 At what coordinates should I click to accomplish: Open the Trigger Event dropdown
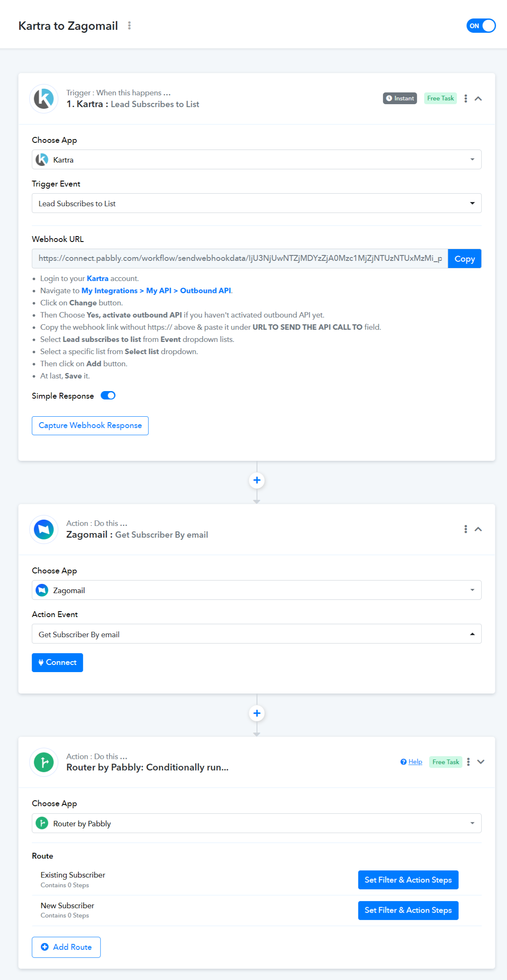(x=257, y=203)
